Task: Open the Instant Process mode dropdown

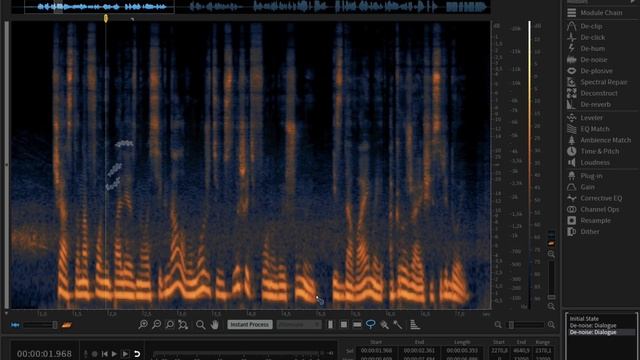Action: tap(299, 324)
